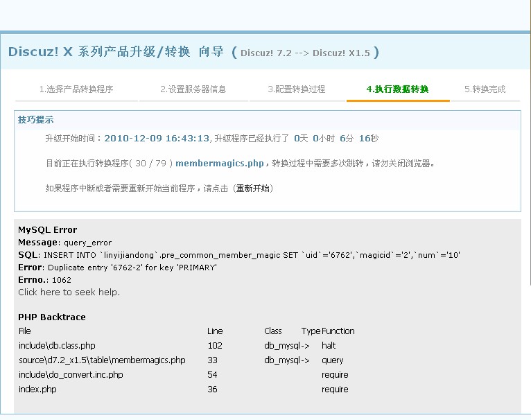
Task: Click the 'require' cell in do_convert.inc.php row
Action: (x=335, y=375)
